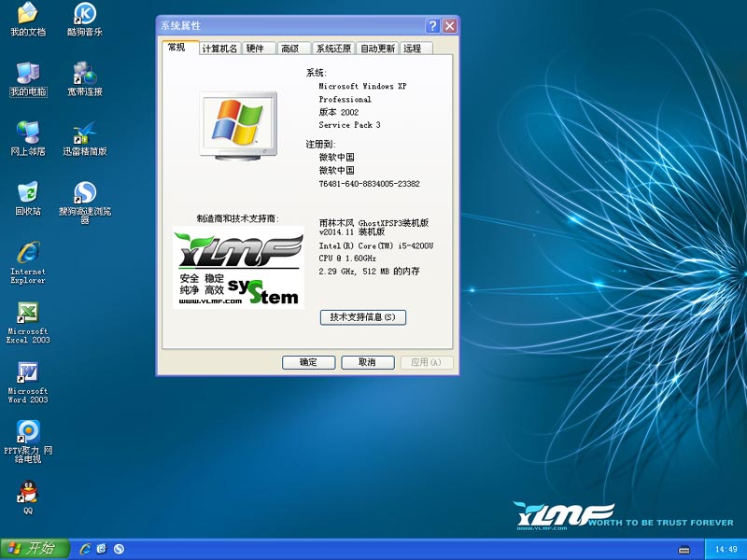Confirm with the 确定 button

309,362
